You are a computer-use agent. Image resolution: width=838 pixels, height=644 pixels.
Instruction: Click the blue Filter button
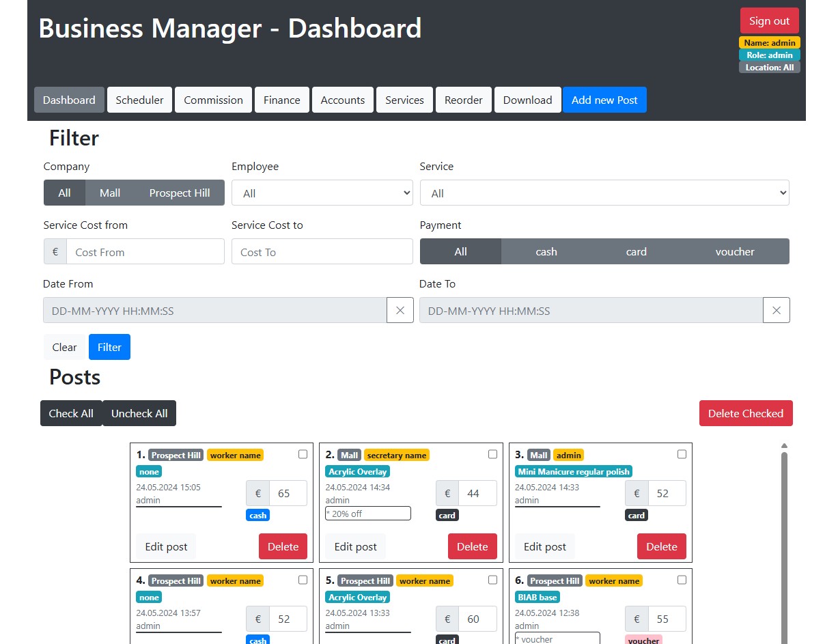click(109, 347)
